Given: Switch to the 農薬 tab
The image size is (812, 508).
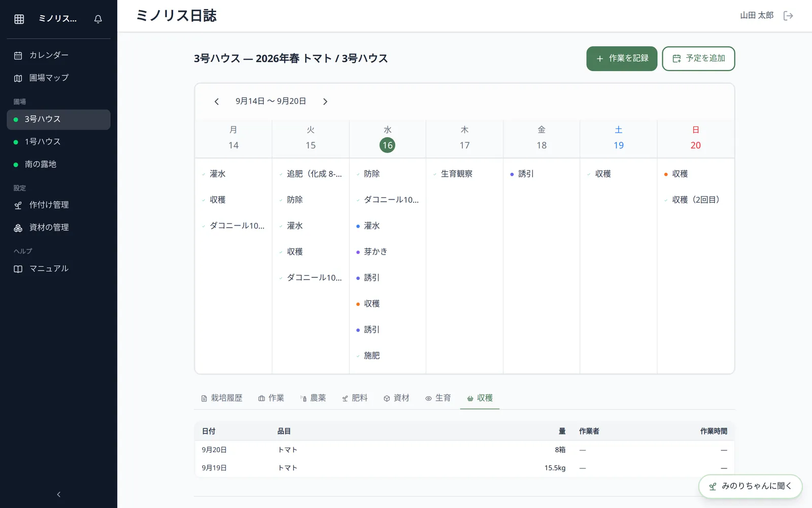Looking at the screenshot, I should [x=313, y=398].
